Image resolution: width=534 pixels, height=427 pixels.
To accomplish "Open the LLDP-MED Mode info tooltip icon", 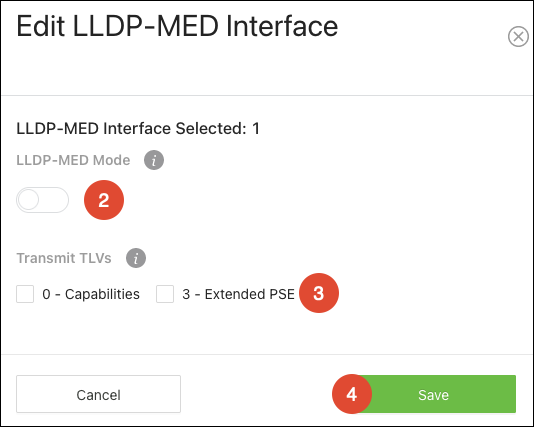I will (x=154, y=160).
